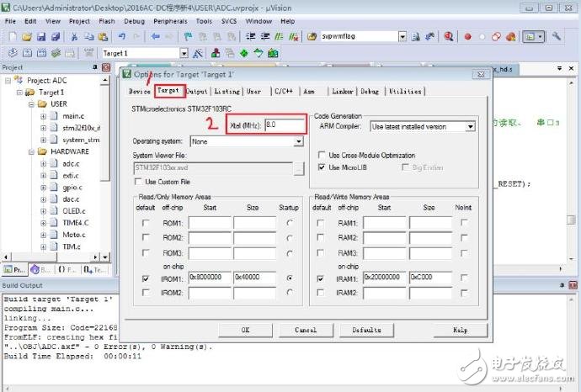This screenshot has width=581, height=392.
Task: Toggle bookmark with the blue flag icon
Action: tap(188, 36)
